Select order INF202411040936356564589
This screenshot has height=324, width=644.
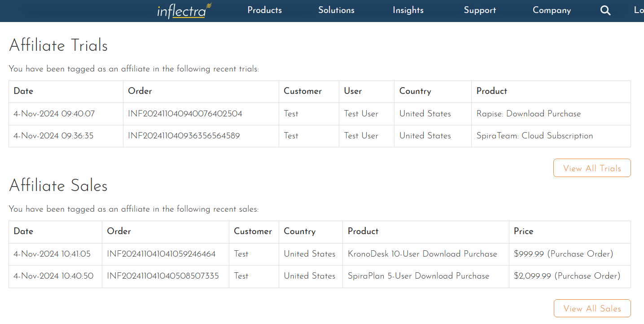[184, 136]
